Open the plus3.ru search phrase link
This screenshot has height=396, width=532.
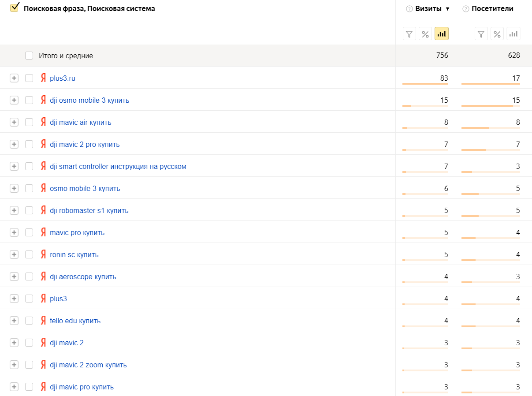tap(63, 78)
